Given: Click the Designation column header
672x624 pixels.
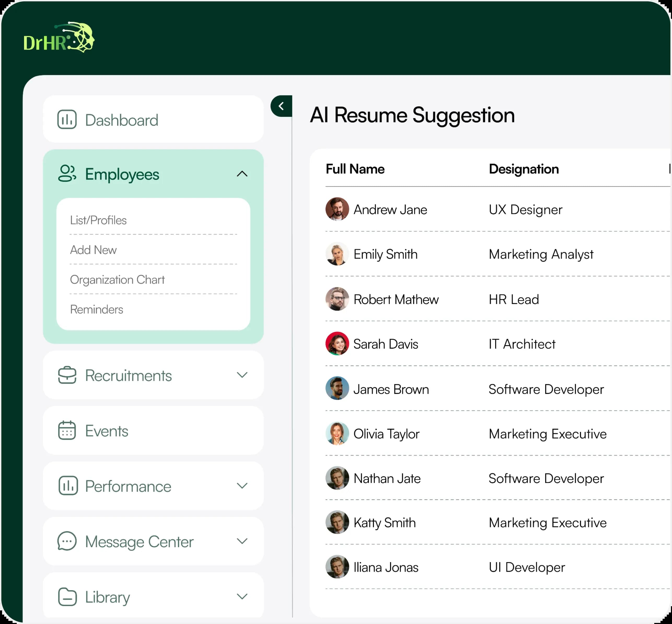Looking at the screenshot, I should (x=524, y=169).
